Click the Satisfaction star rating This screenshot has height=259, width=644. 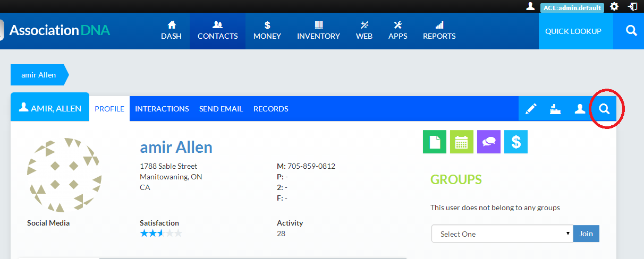(160, 234)
